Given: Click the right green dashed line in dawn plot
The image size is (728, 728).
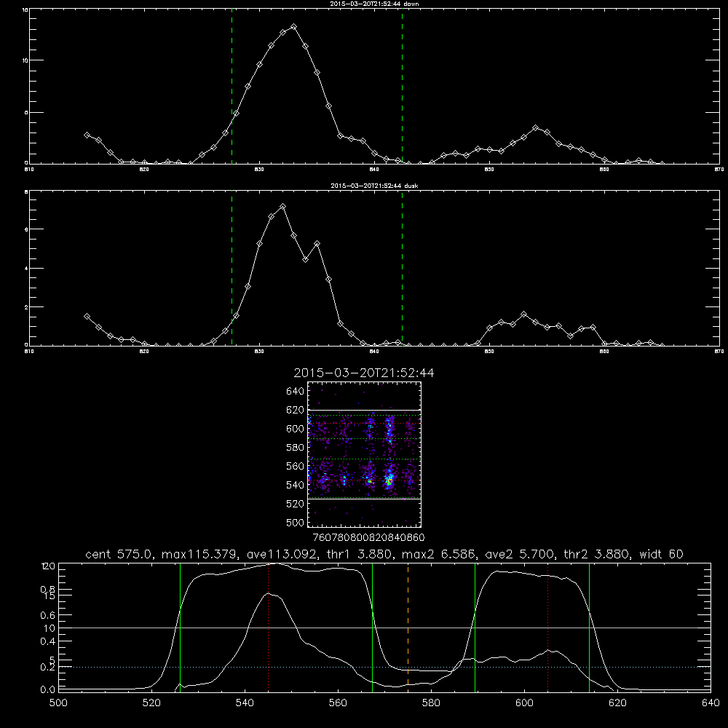Looking at the screenshot, I should point(402,88).
